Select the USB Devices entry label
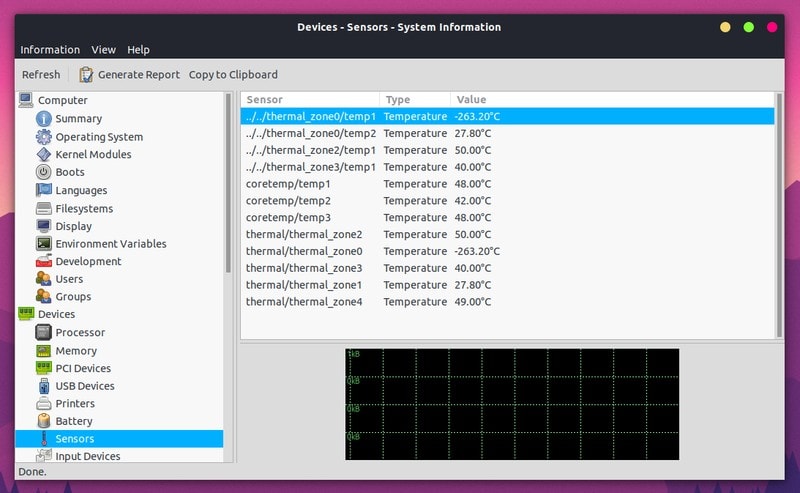This screenshot has width=800, height=493. 85,386
